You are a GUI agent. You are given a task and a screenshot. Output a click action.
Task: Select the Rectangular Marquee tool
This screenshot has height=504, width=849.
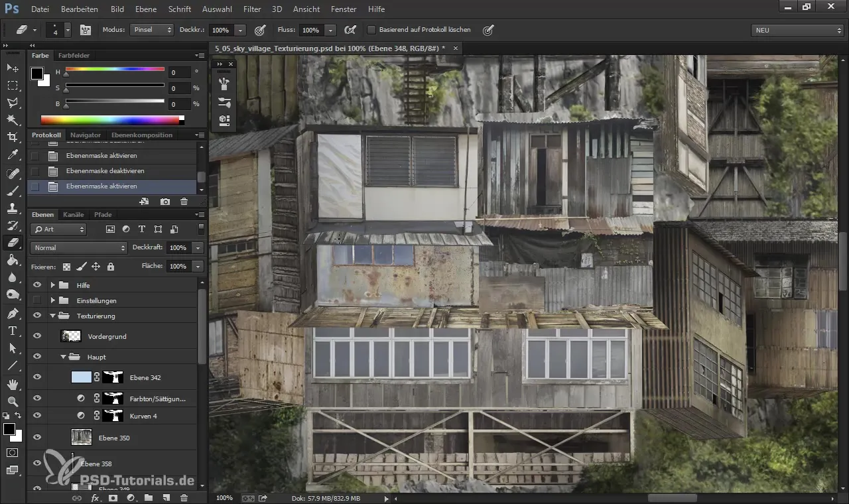click(x=13, y=86)
